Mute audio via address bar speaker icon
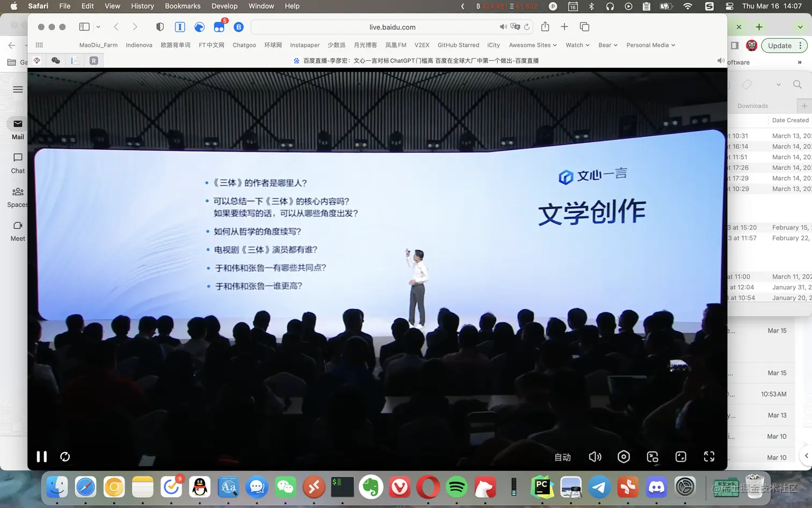812x508 pixels. pos(503,27)
